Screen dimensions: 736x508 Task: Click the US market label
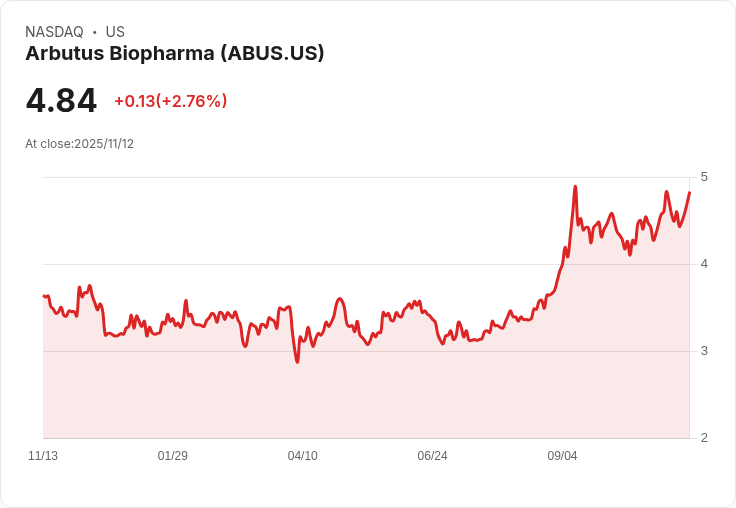click(115, 32)
